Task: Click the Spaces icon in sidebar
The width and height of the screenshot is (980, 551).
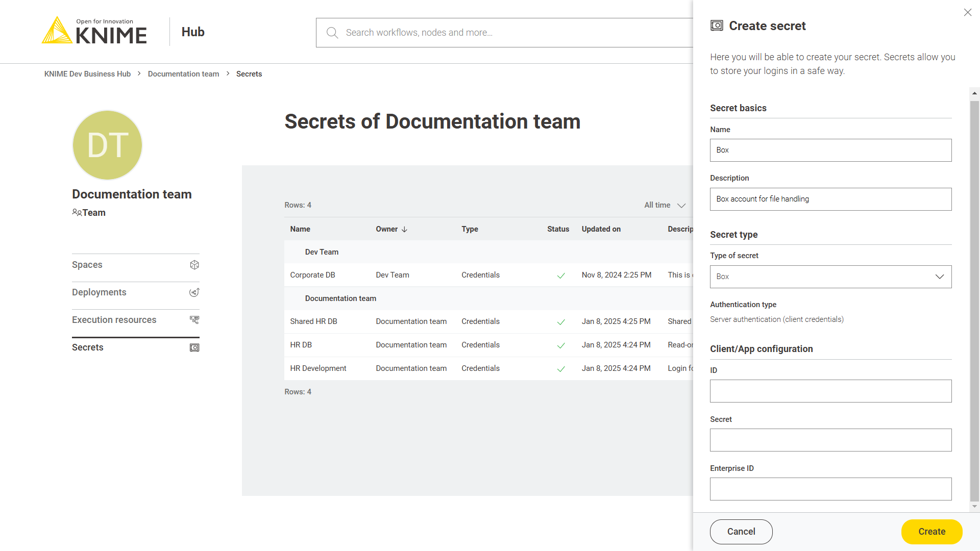Action: pyautogui.click(x=194, y=264)
